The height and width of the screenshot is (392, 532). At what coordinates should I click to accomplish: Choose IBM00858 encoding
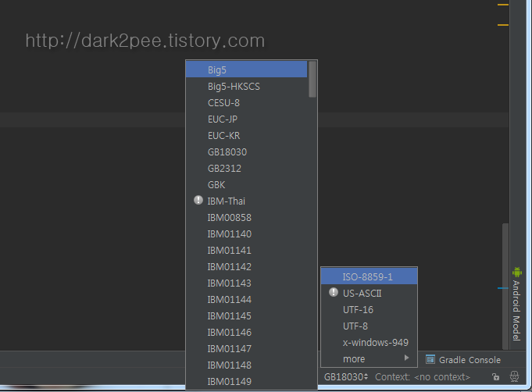coord(246,217)
